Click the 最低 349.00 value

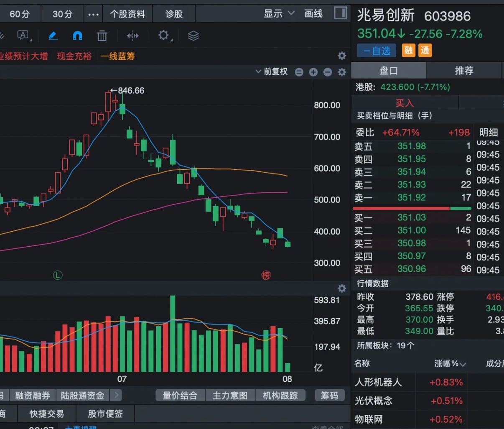point(419,331)
